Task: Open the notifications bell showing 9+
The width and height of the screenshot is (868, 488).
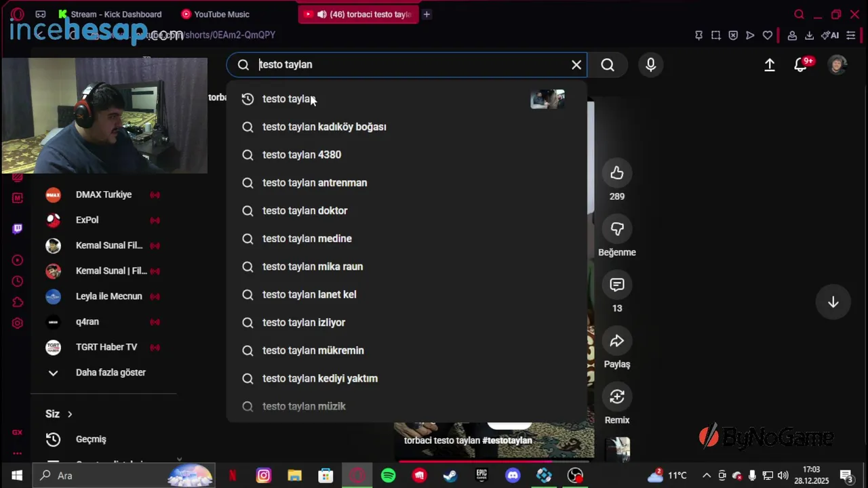Action: [801, 64]
